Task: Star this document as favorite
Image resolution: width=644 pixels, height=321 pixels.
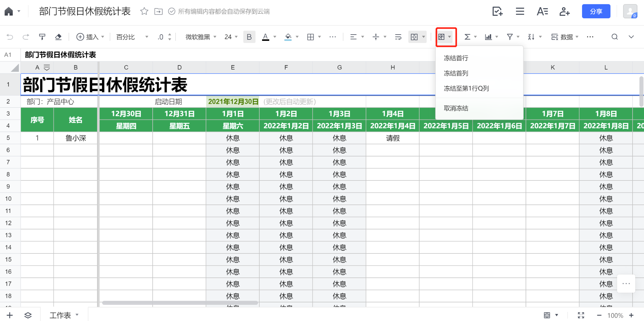Action: coord(144,11)
